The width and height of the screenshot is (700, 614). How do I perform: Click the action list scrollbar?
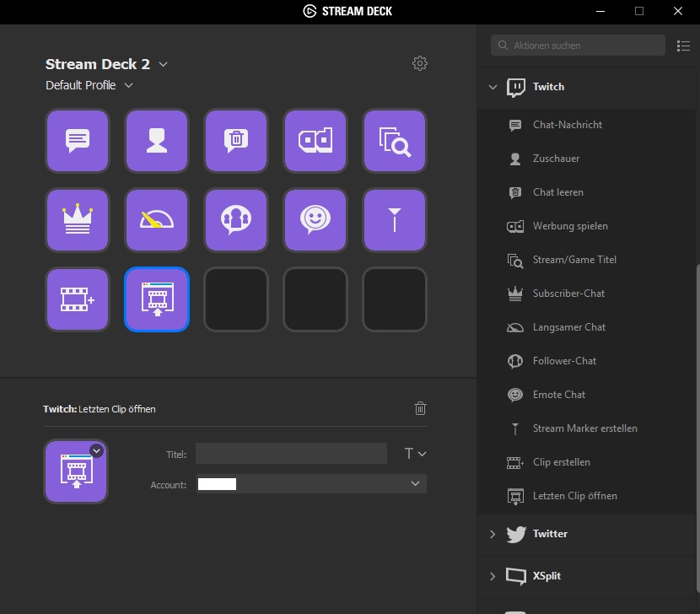click(x=697, y=428)
